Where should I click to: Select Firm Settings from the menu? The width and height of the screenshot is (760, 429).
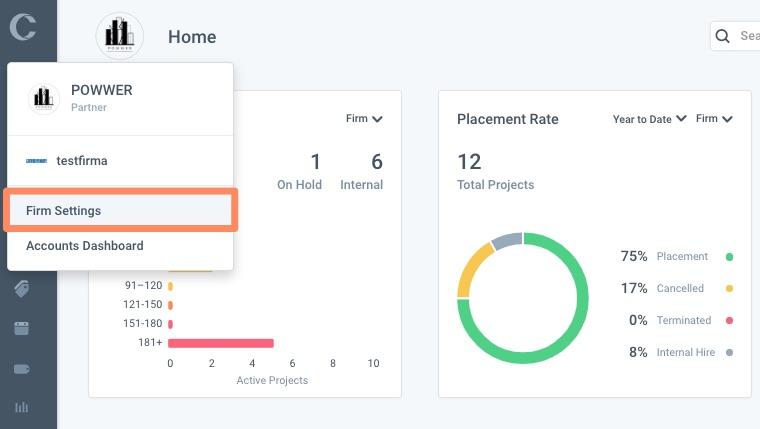[x=120, y=210]
